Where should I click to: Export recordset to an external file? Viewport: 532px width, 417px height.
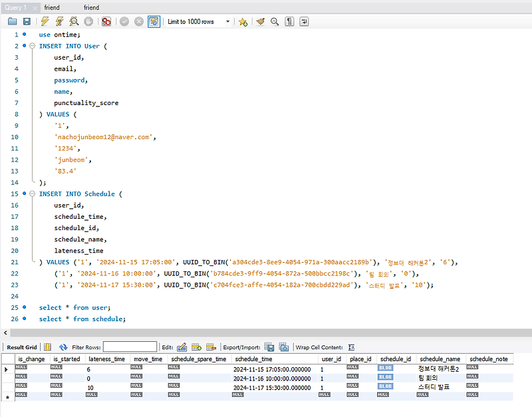(269, 347)
